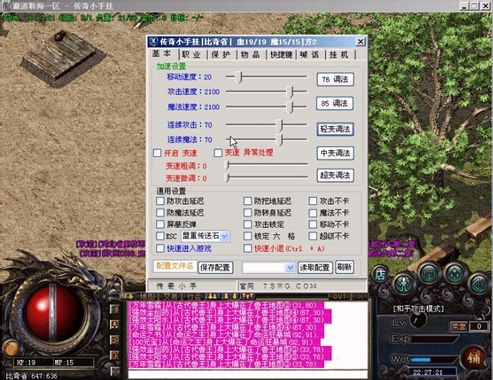Viewport: 493px width, 380px height.
Task: Open the red 铺 stall icon
Action: [473, 357]
